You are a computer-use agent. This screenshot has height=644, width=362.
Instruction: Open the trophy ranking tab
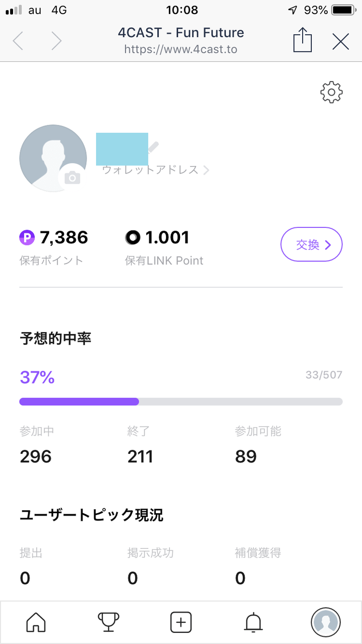pos(109,622)
